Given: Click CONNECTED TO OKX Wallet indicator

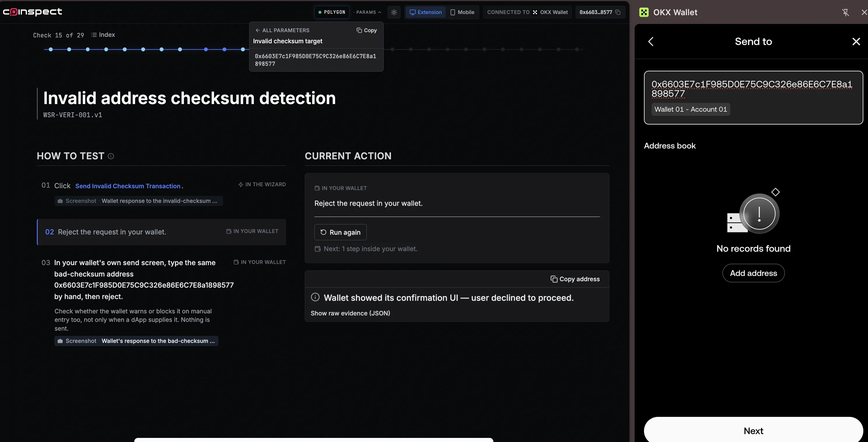Looking at the screenshot, I should [x=527, y=12].
